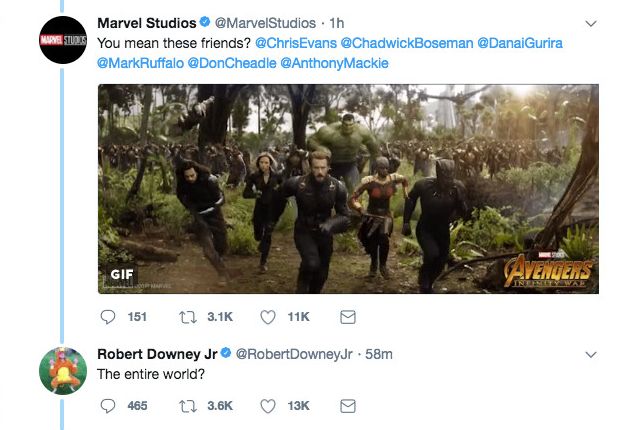Visit the @DanaiGurira mention
The width and height of the screenshot is (632, 430).
(520, 43)
